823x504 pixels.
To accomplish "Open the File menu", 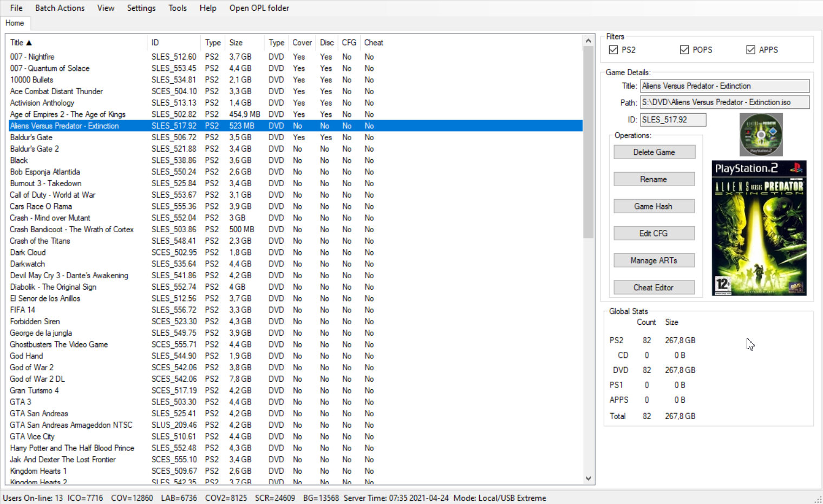I will [x=16, y=8].
